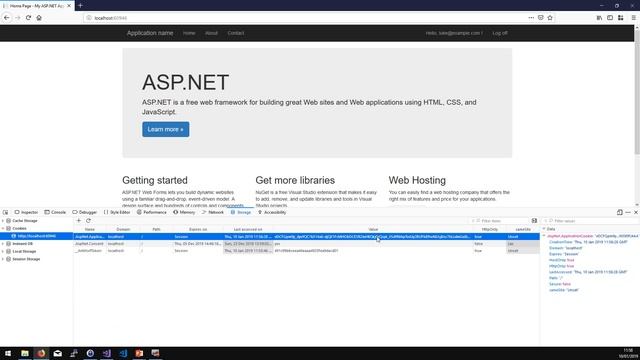Switch to Firefox in the taskbar
This screenshot has height=360, width=640.
point(41,353)
